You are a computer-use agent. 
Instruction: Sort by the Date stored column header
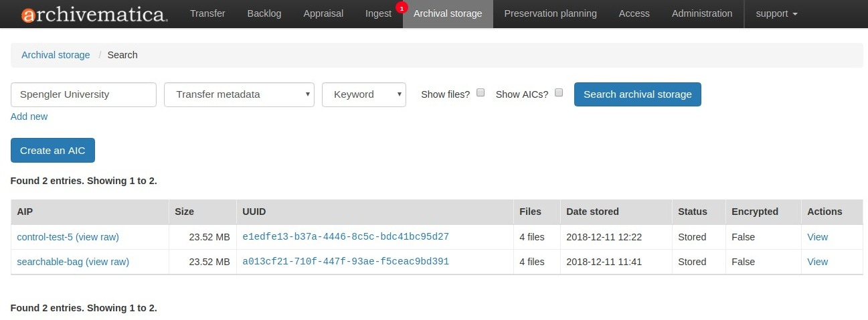(x=592, y=212)
